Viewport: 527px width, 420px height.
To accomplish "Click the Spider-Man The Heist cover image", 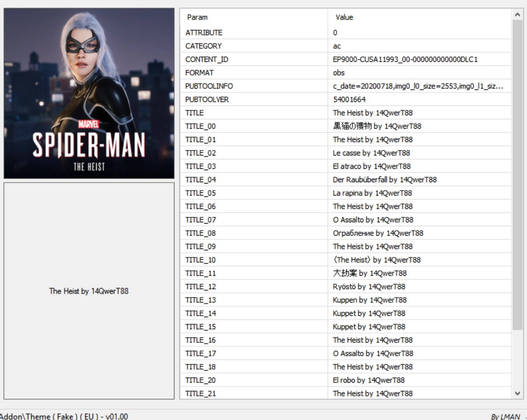I will coord(89,93).
